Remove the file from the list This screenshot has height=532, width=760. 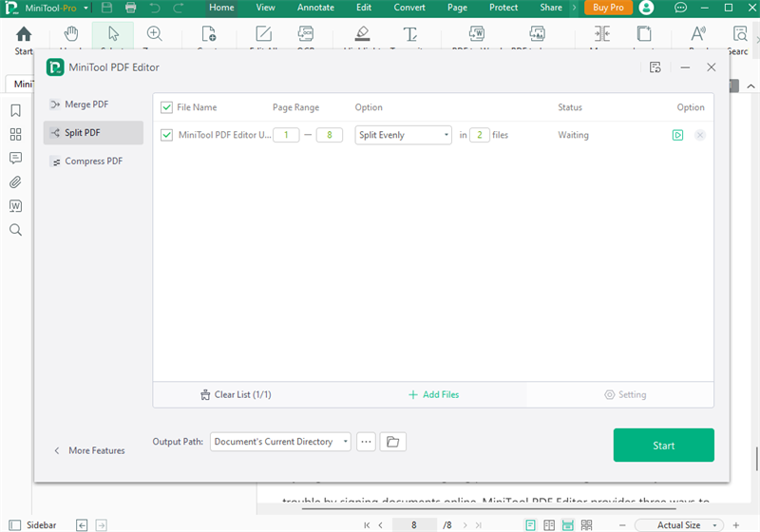pos(700,135)
